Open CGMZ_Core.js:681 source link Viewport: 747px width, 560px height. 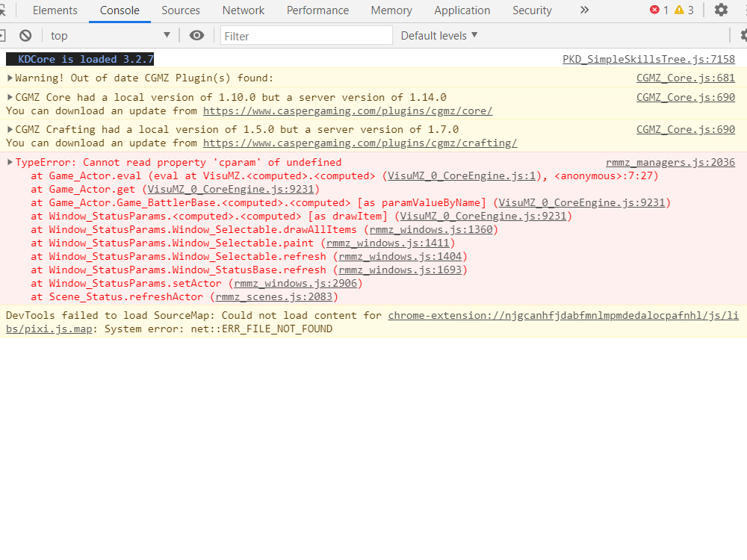click(686, 78)
